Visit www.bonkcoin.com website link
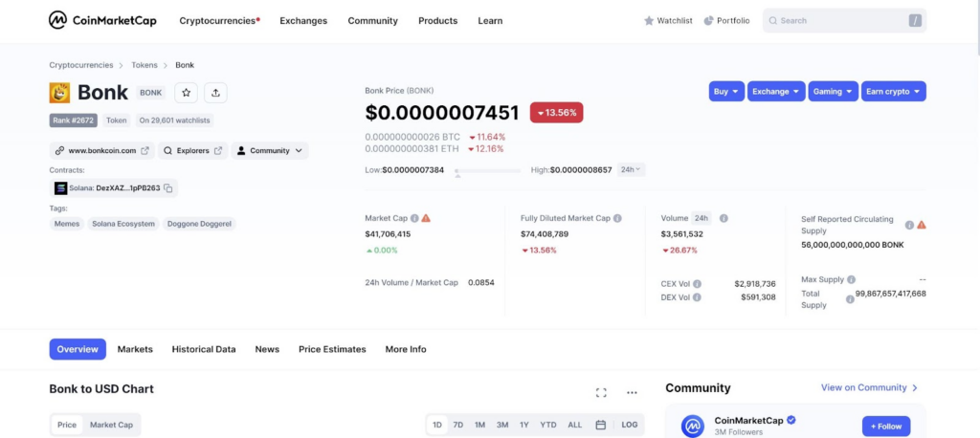Screen dimensions: 980x438 click(x=101, y=150)
